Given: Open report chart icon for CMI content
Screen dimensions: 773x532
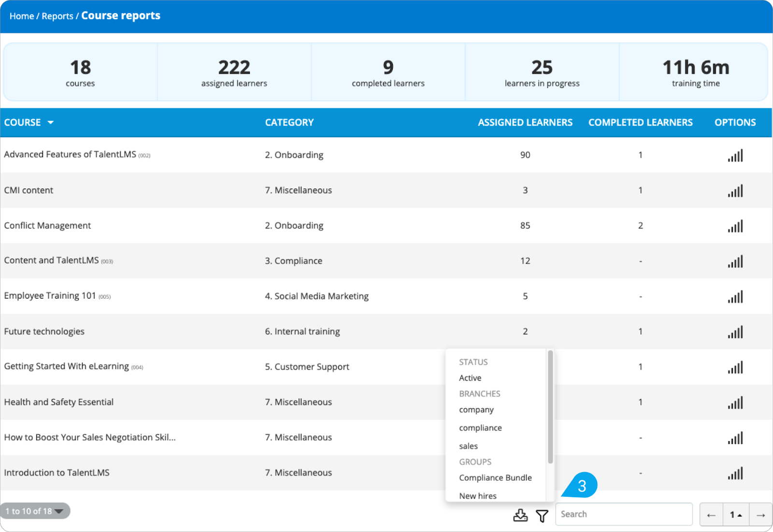Looking at the screenshot, I should click(x=735, y=191).
